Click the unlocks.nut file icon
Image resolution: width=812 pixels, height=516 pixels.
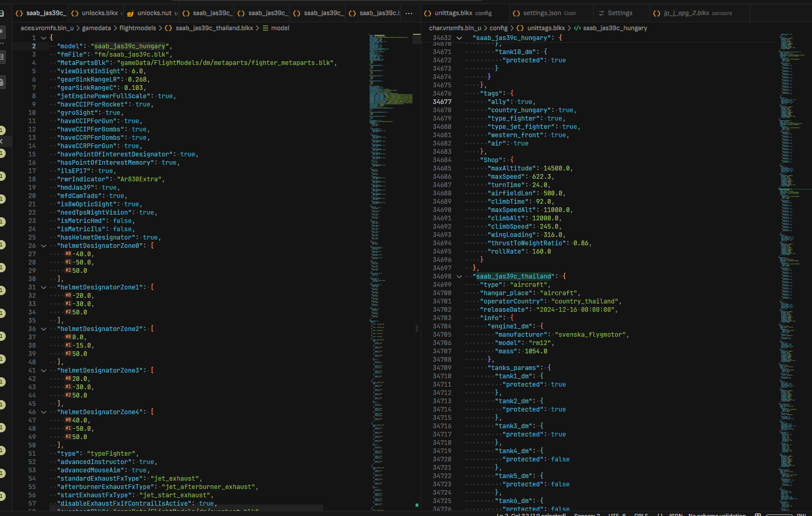point(130,13)
